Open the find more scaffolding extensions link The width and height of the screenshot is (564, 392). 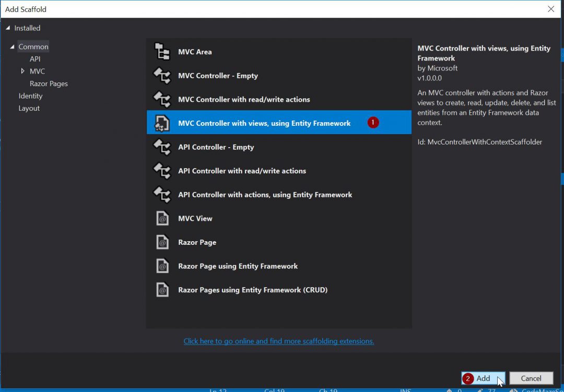pyautogui.click(x=278, y=341)
